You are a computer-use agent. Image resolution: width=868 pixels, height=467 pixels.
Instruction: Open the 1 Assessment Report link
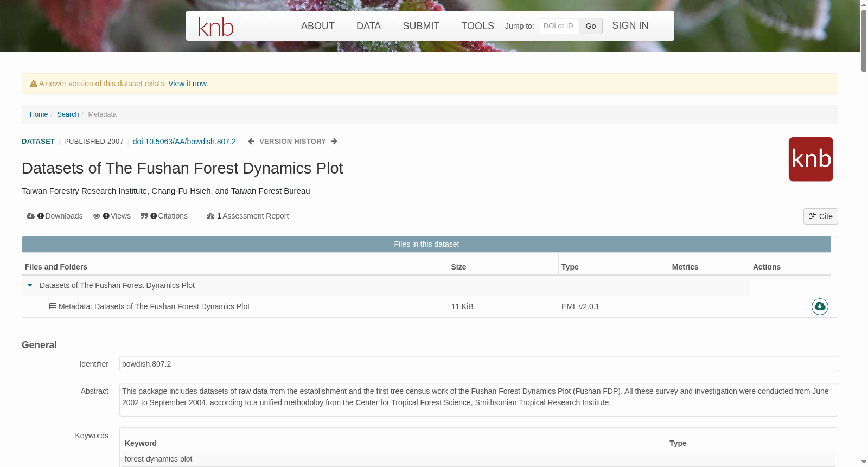[x=253, y=216]
